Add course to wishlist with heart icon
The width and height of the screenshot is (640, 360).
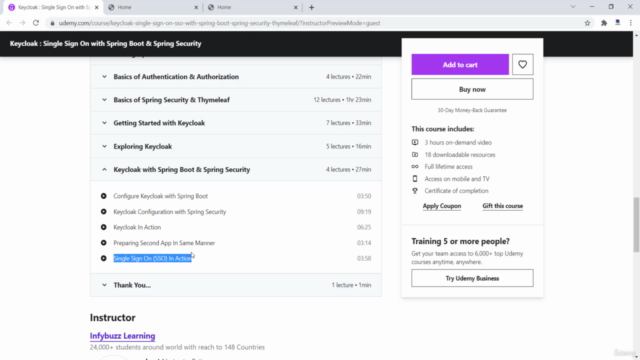[x=522, y=64]
